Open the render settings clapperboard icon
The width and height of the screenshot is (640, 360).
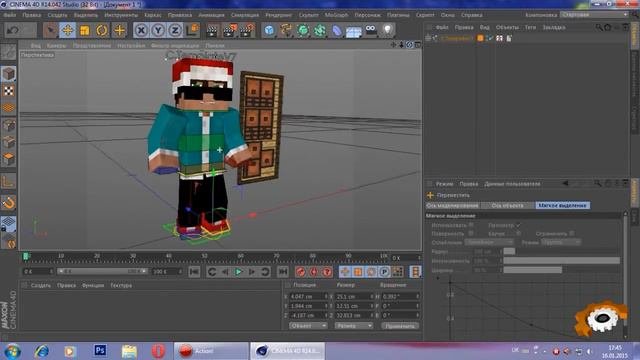(x=247, y=30)
